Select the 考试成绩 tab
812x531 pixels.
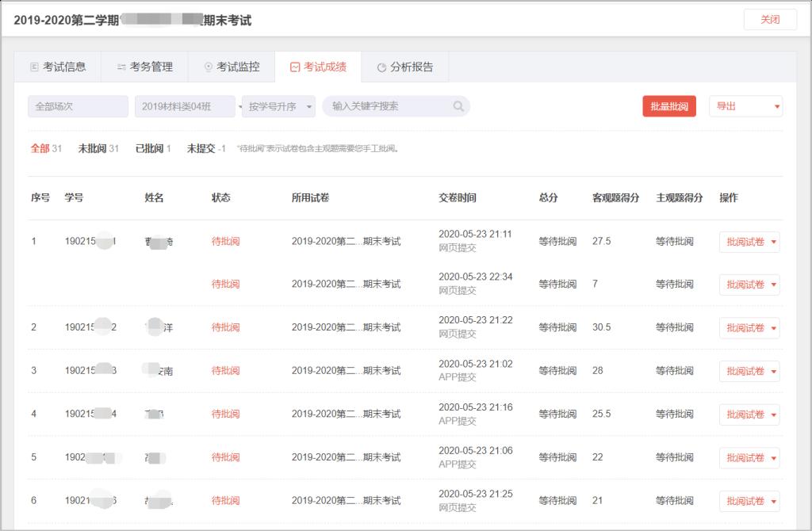(318, 67)
